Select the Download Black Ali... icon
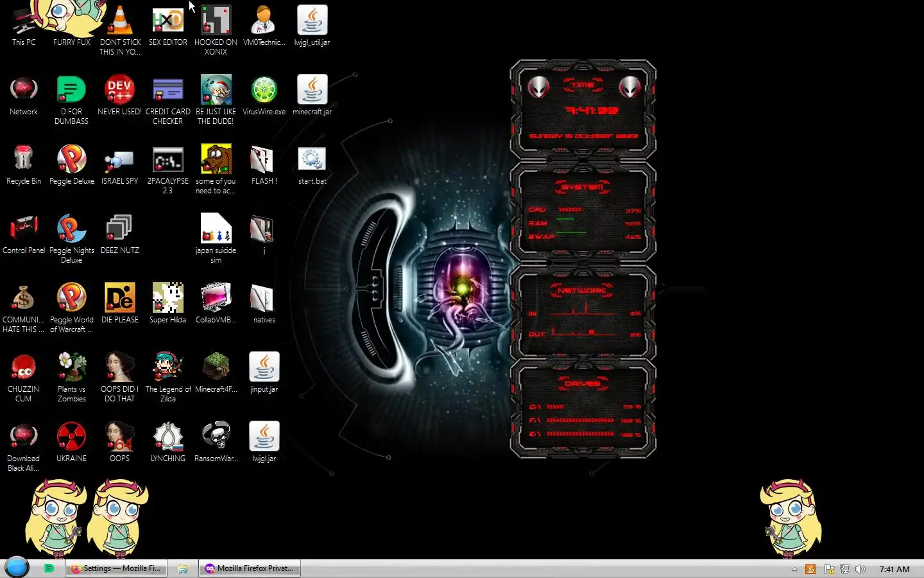Image resolution: width=924 pixels, height=578 pixels. coord(24,446)
